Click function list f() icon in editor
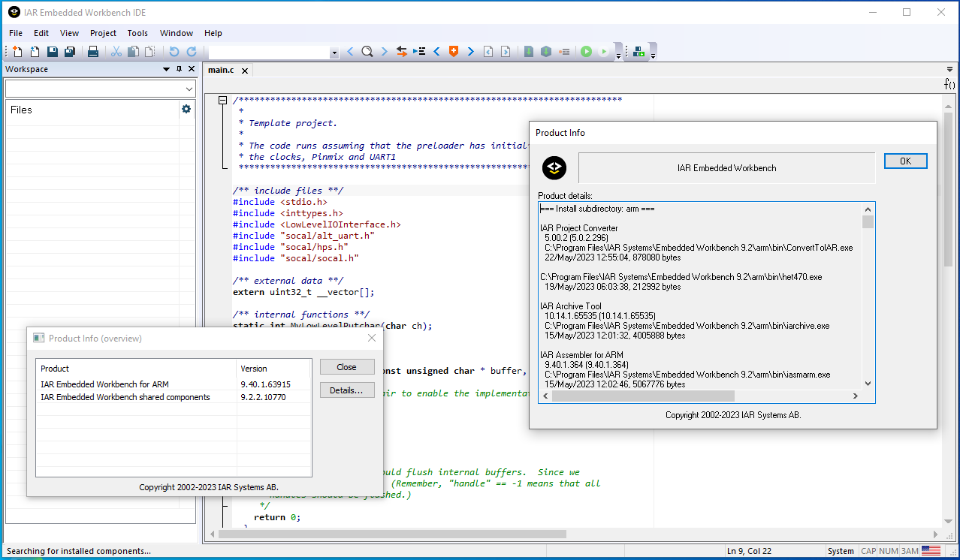The height and width of the screenshot is (560, 960). point(949,84)
